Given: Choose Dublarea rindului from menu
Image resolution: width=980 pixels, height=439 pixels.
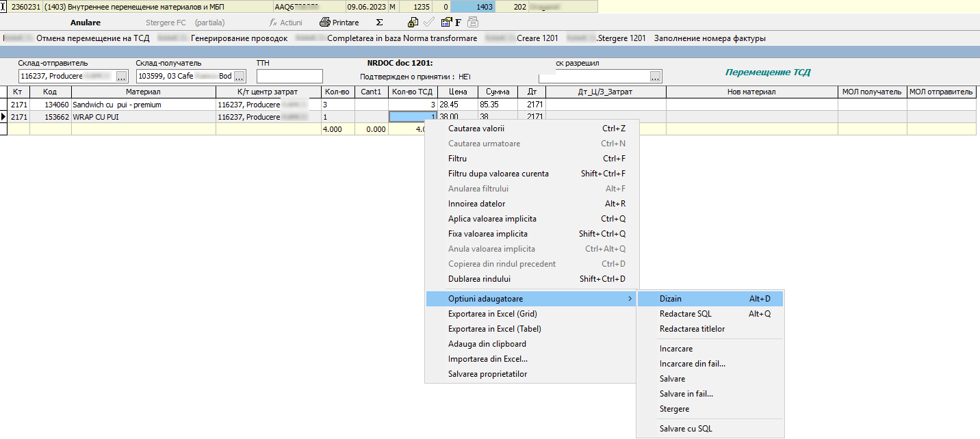Looking at the screenshot, I should 532,279.
